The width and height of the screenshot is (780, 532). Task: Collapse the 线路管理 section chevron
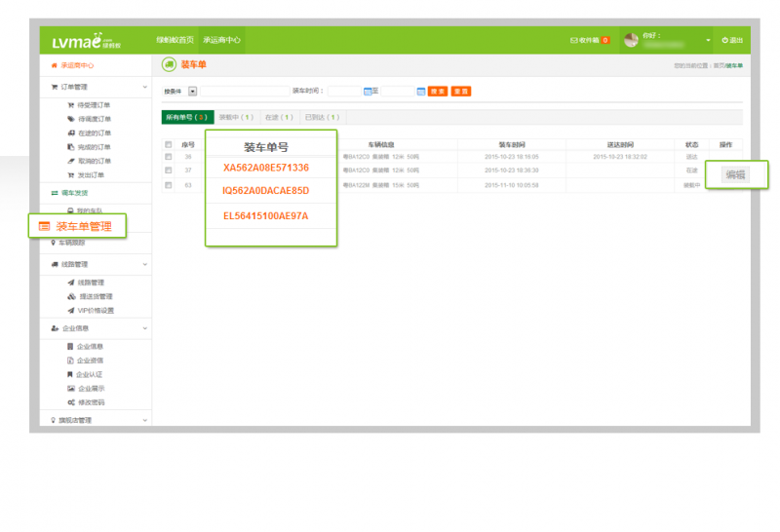click(144, 264)
